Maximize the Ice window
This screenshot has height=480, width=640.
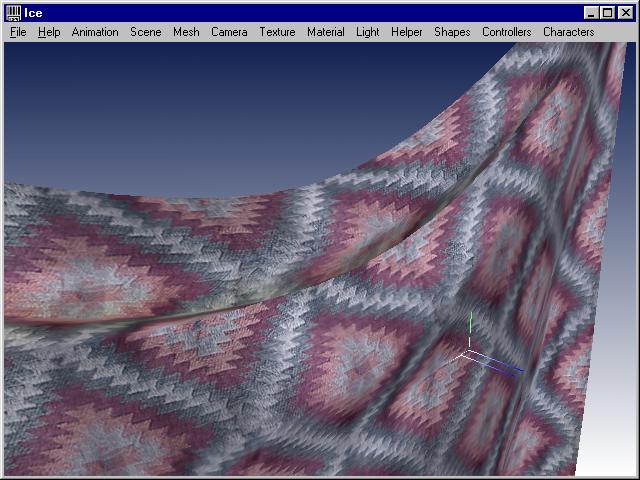click(607, 13)
